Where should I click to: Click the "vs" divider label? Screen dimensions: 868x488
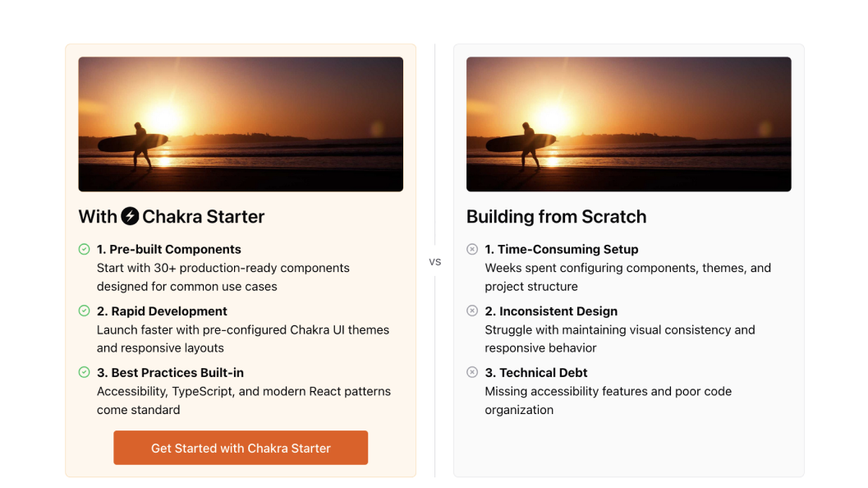435,262
